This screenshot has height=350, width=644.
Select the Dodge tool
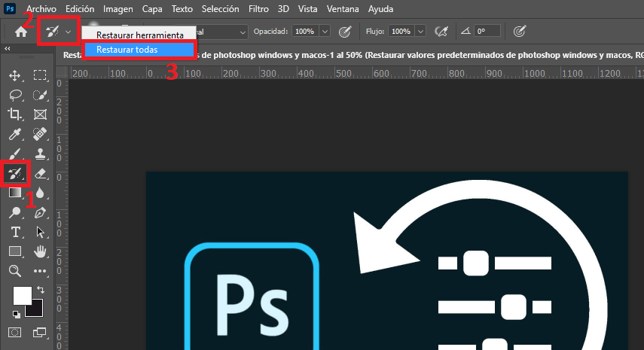tap(15, 212)
